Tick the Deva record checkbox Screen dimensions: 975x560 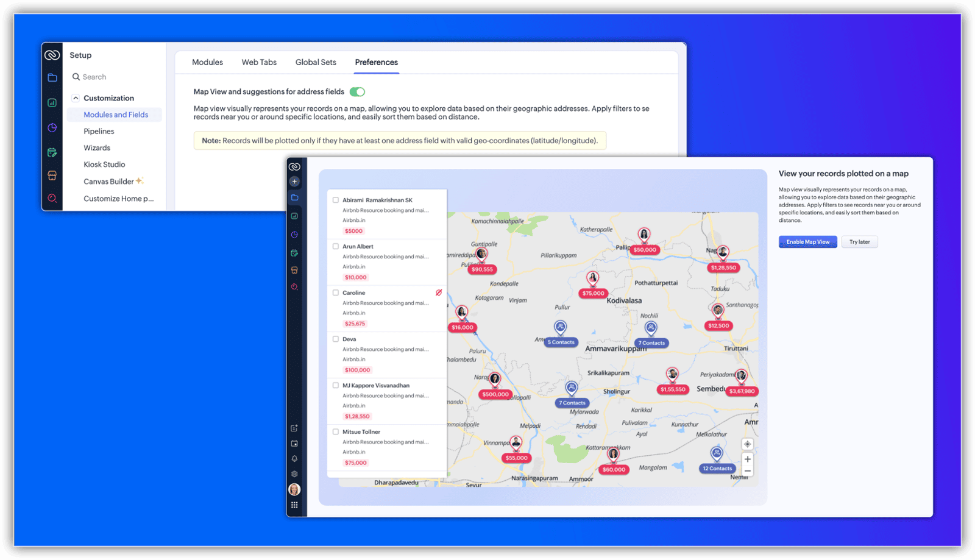tap(336, 339)
